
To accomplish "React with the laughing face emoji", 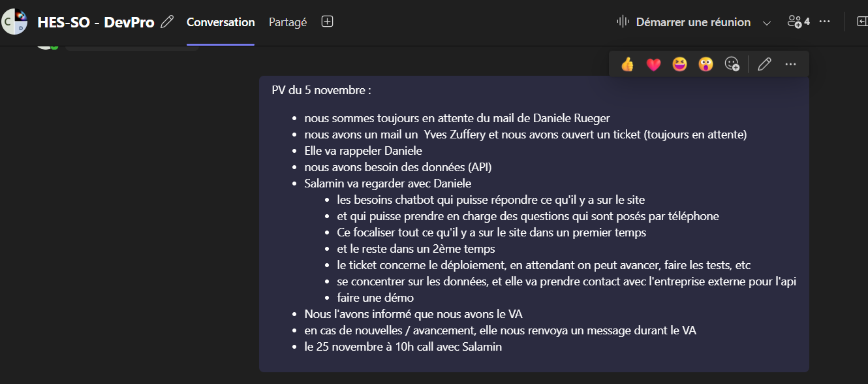I will pos(679,64).
